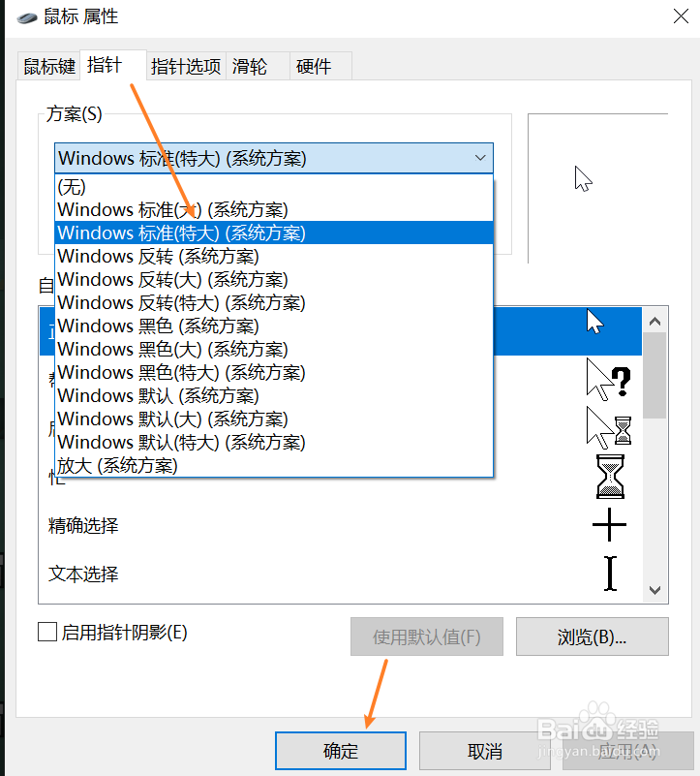700x776 pixels.
Task: Pick Windows 默认 (系统方案) option
Action: [x=274, y=395]
